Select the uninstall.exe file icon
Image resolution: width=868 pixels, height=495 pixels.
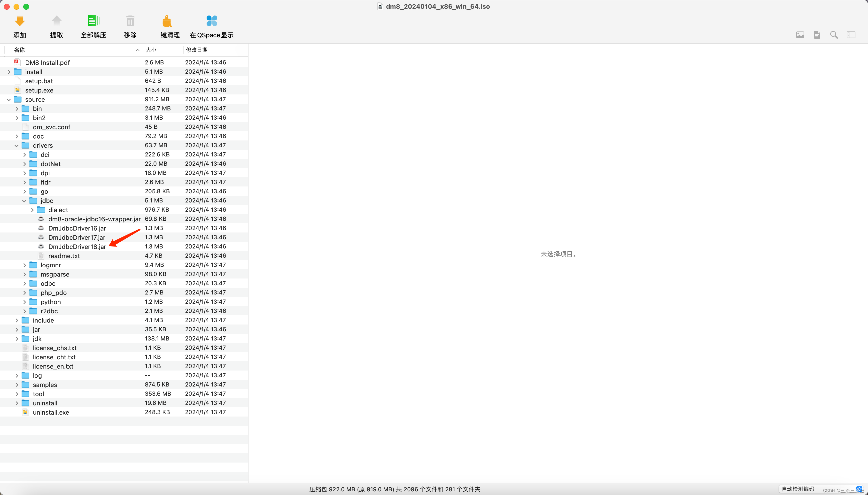click(x=25, y=412)
